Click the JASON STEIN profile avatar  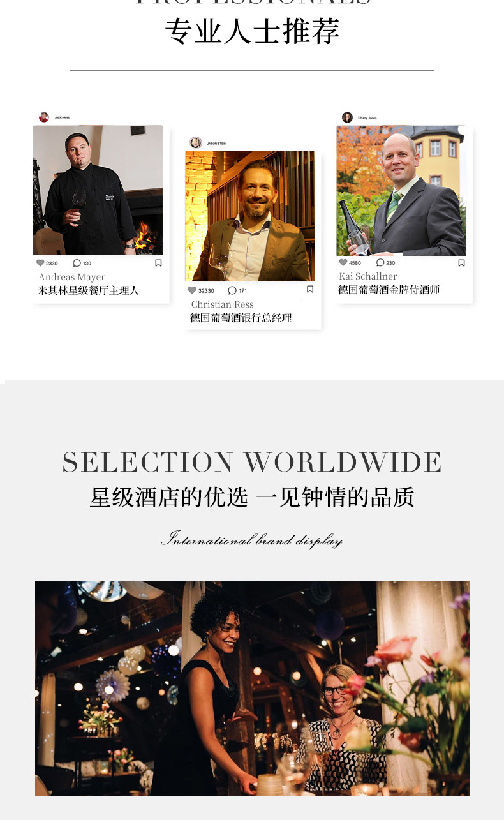(196, 143)
